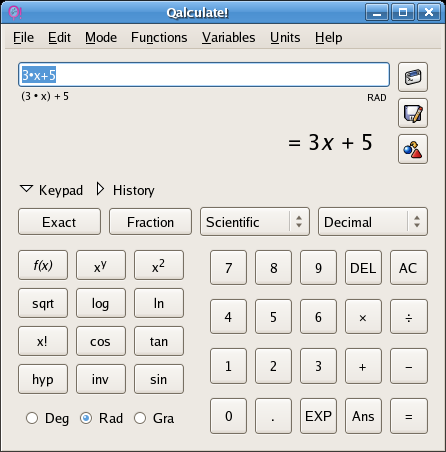Click the x to the power y key
This screenshot has height=452, width=446.
coord(101,265)
